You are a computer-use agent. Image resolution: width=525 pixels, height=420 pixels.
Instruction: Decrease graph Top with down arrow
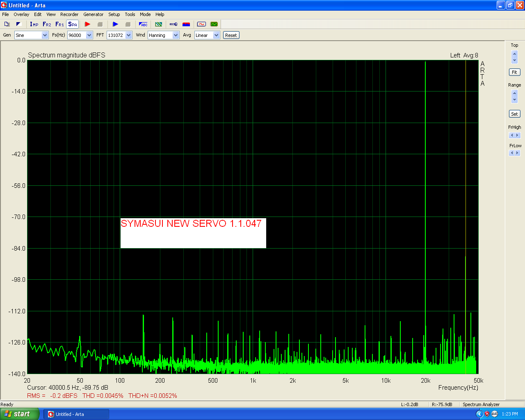[x=515, y=60]
